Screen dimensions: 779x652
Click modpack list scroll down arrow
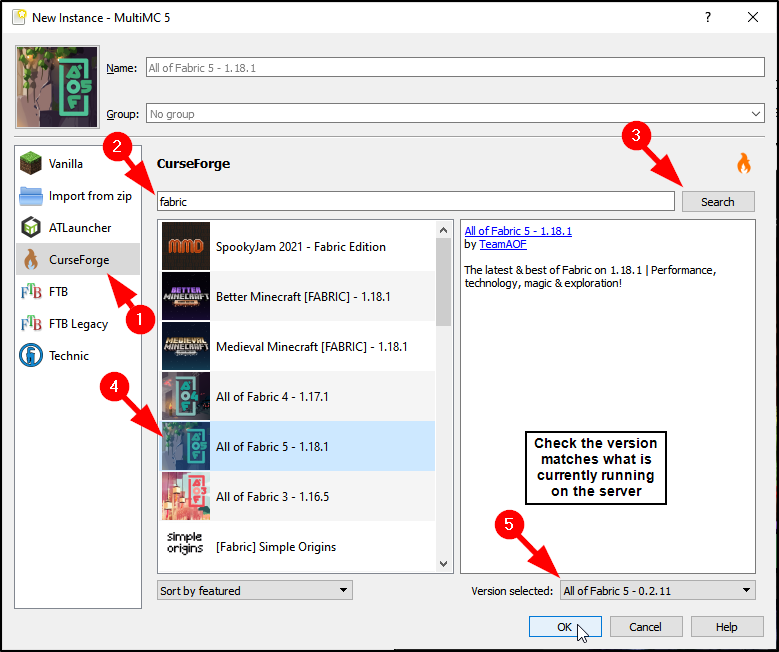point(444,564)
